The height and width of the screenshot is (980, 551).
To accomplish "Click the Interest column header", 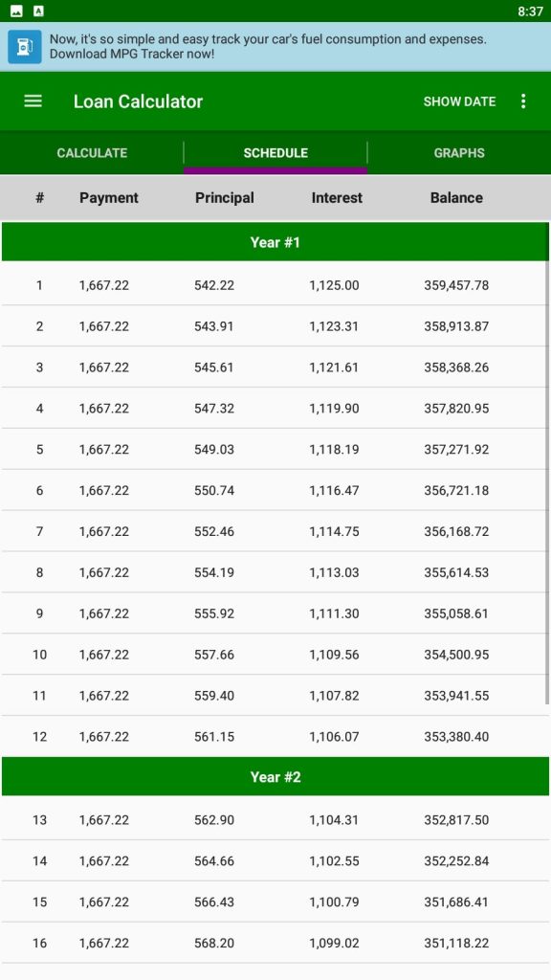I will [337, 197].
